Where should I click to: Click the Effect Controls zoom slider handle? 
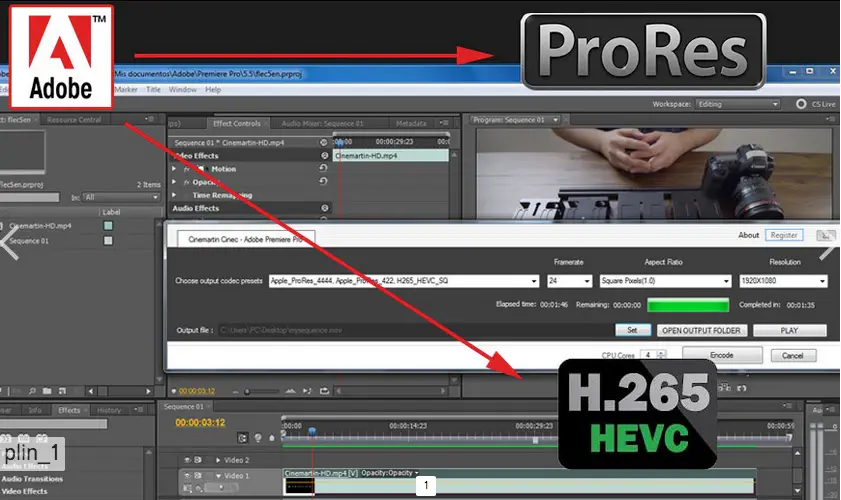coord(247,392)
